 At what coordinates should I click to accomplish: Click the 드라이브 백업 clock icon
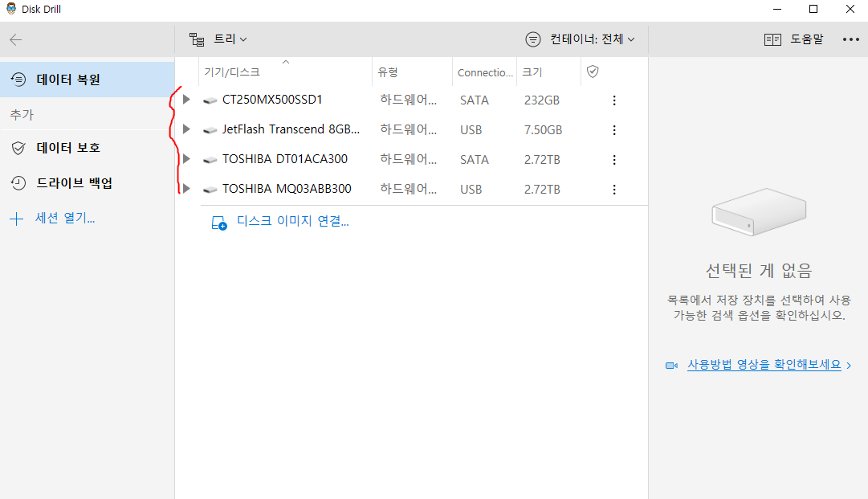pyautogui.click(x=18, y=182)
